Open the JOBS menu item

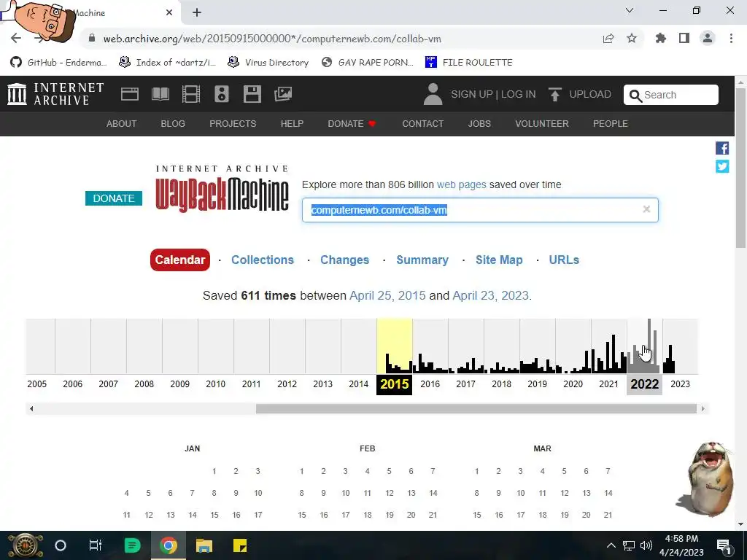pyautogui.click(x=479, y=124)
